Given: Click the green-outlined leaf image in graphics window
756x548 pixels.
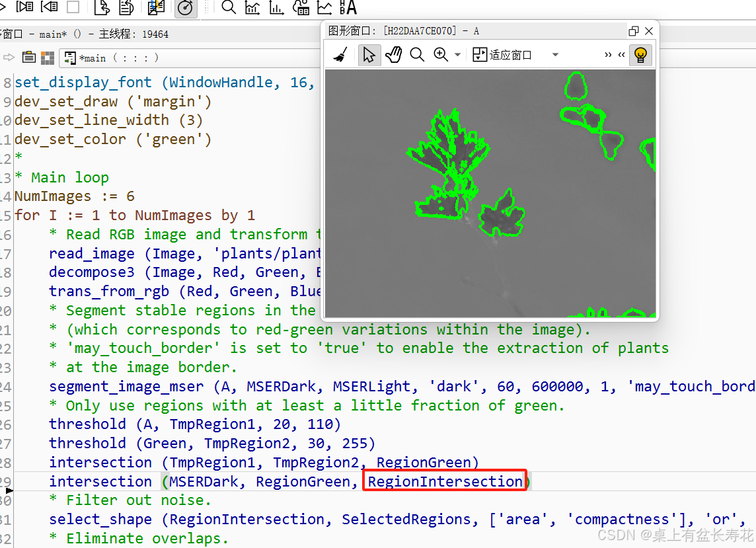Looking at the screenshot, I should coord(490,193).
